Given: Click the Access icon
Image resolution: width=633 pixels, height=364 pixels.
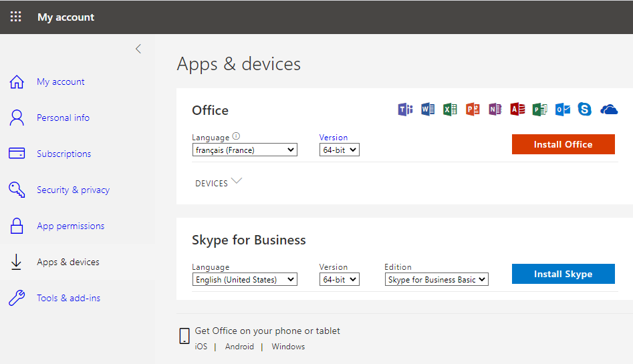Looking at the screenshot, I should pos(517,110).
